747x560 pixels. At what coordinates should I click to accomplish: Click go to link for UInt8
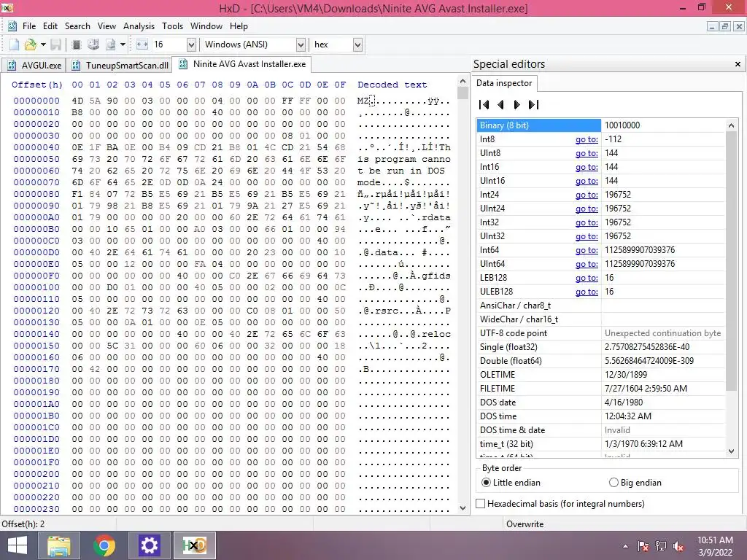point(587,153)
